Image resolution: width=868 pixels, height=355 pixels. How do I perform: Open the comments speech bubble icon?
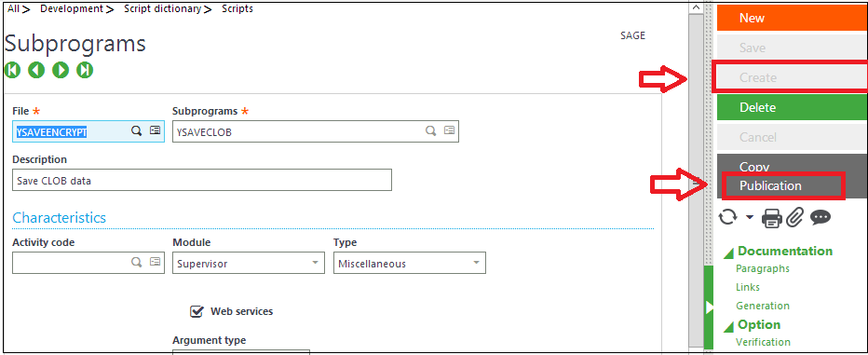click(x=821, y=218)
